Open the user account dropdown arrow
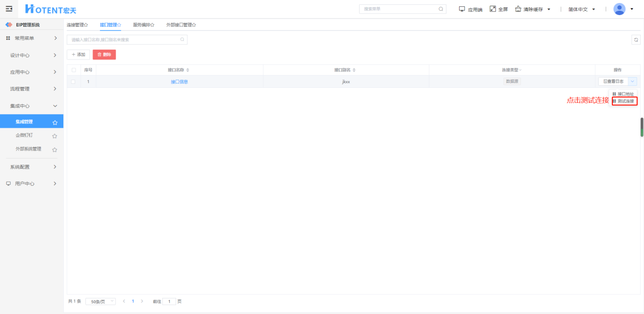 (632, 9)
